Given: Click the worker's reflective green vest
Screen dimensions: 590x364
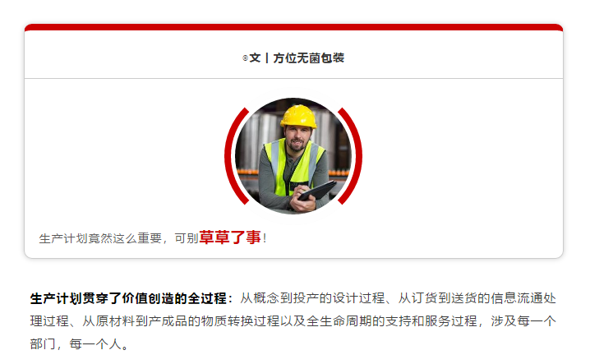Looking at the screenshot, I should (x=294, y=166).
